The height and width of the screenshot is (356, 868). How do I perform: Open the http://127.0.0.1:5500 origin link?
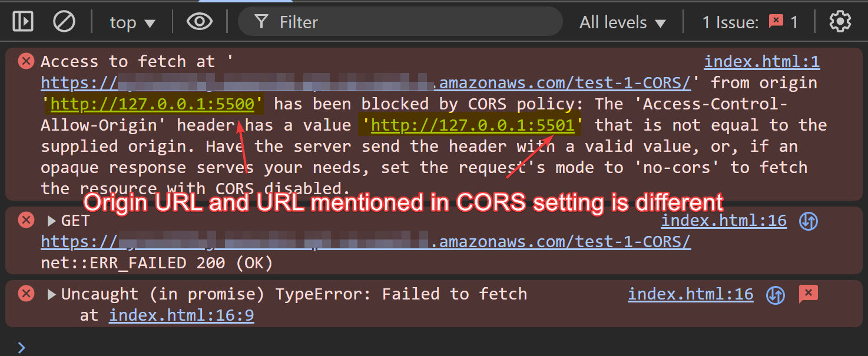[x=153, y=104]
